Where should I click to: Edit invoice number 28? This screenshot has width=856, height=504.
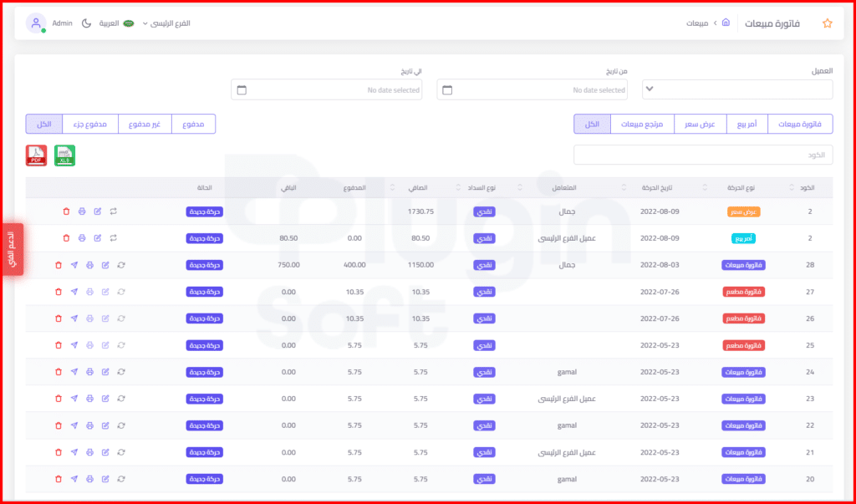click(x=105, y=265)
